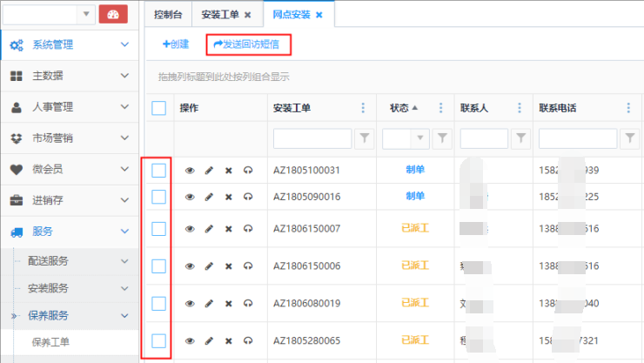Image resolution: width=644 pixels, height=363 pixels.
Task: Check the row checkbox for AZ1805100031
Action: (158, 171)
